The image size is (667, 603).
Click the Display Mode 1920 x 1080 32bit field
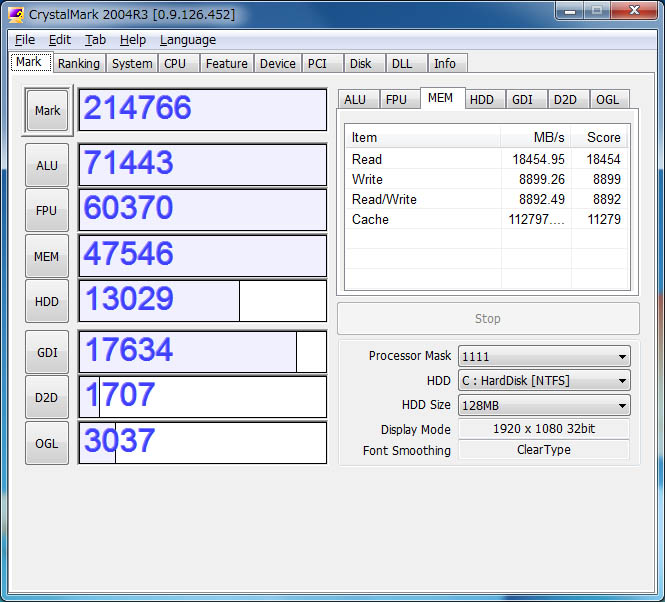544,429
